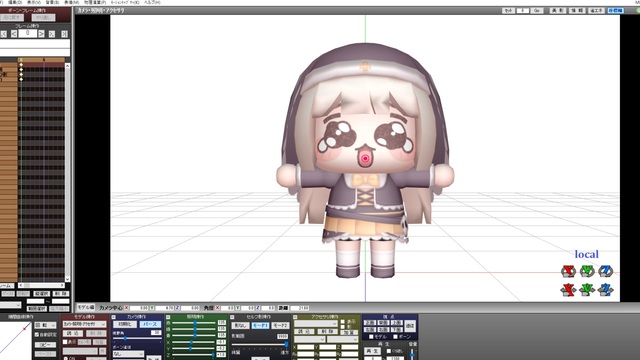Open the model selection dropdown in モデル操作

click(84, 324)
